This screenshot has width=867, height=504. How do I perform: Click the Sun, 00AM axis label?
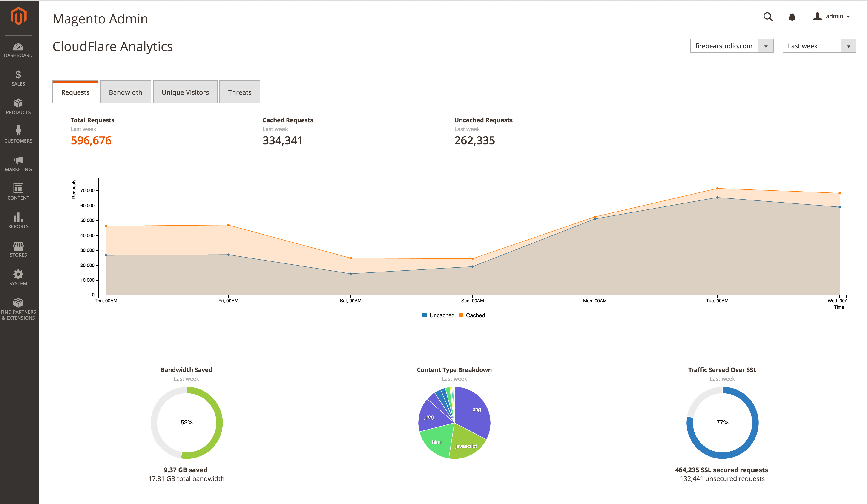472,301
